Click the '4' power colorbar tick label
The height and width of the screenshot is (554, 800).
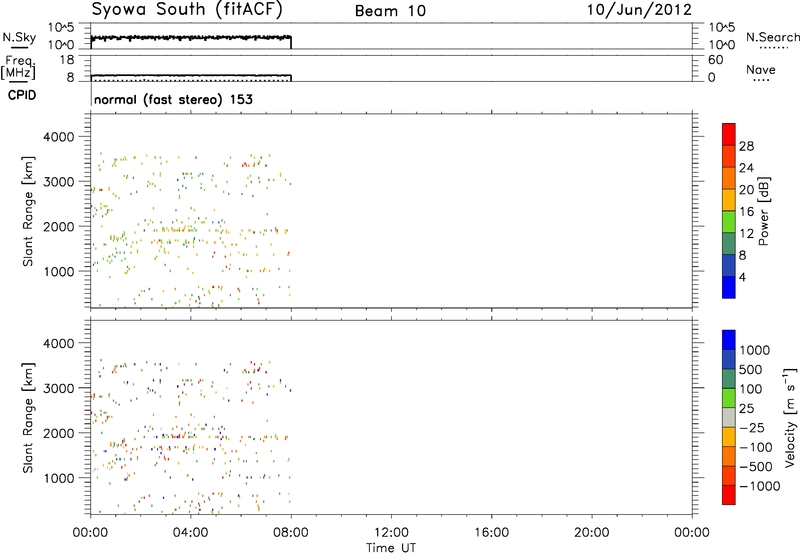click(x=742, y=277)
